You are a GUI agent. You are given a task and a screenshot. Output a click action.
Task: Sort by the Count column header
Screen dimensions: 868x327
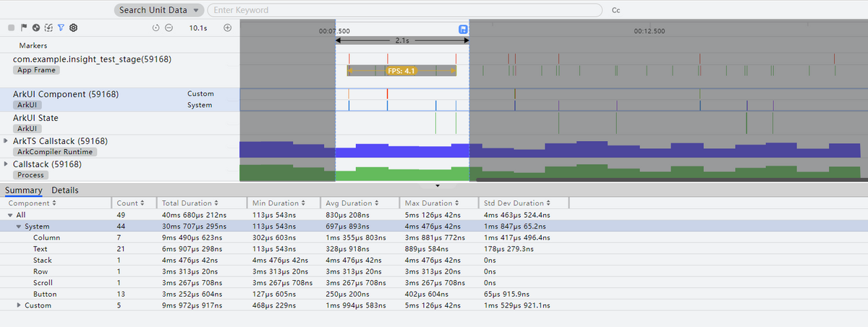click(130, 203)
